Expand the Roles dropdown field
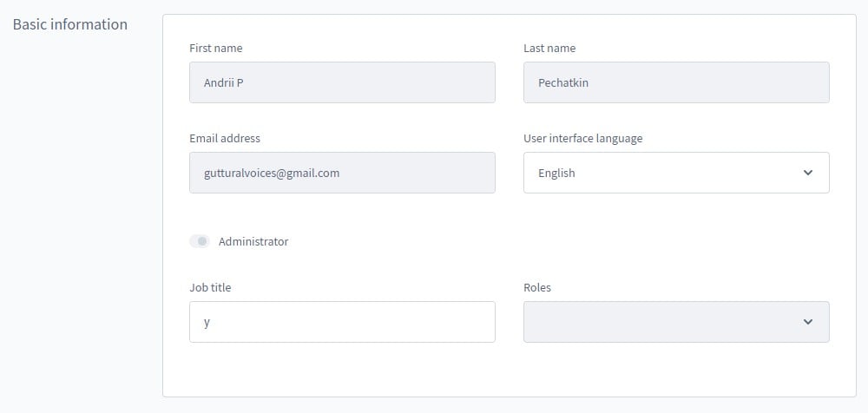 [676, 322]
